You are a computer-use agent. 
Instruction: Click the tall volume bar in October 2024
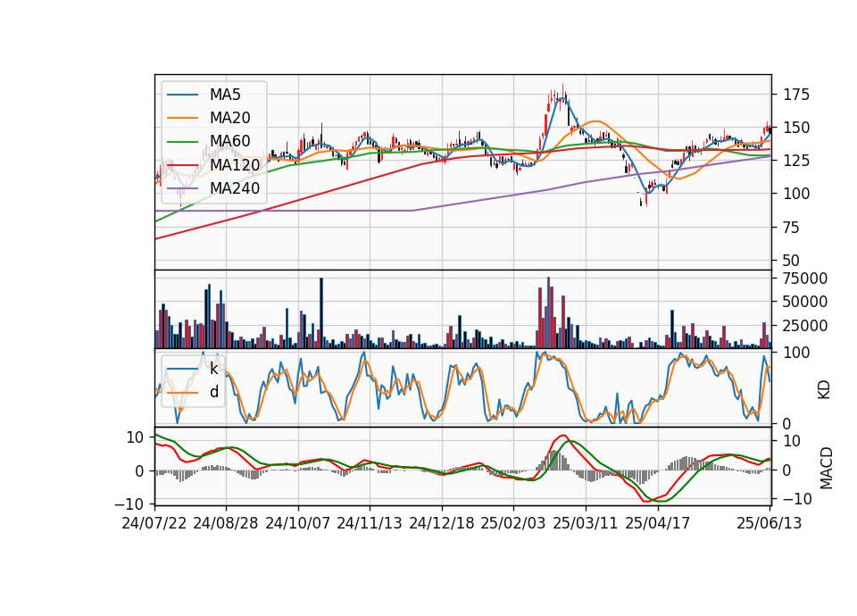(320, 312)
